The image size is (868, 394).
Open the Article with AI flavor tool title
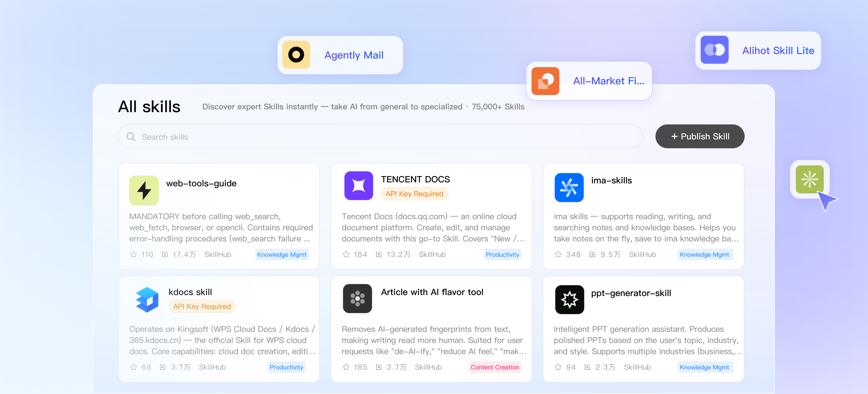click(432, 292)
